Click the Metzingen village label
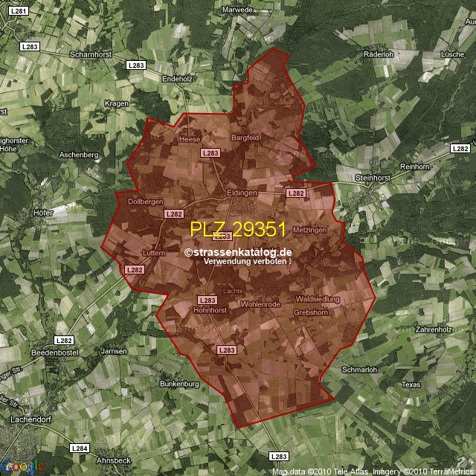The image size is (476, 476). pyautogui.click(x=310, y=231)
